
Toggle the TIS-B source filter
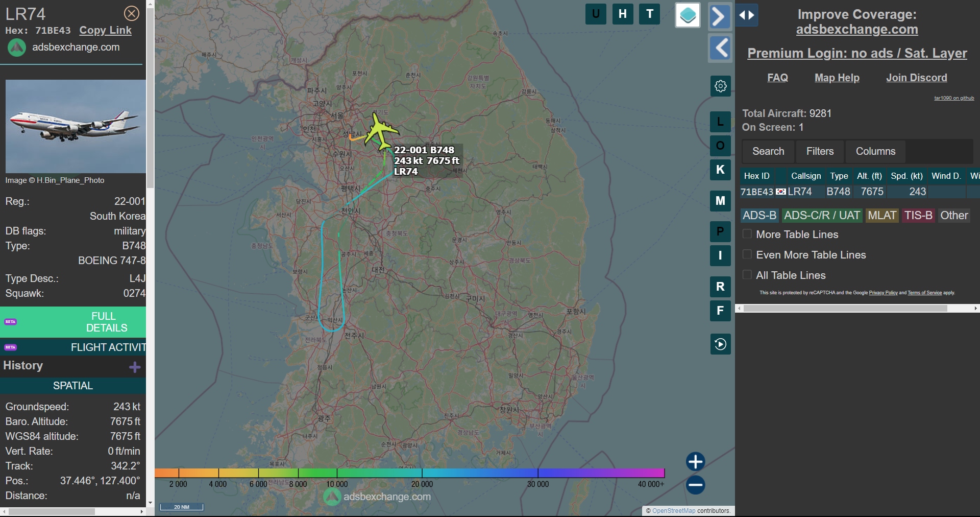918,215
